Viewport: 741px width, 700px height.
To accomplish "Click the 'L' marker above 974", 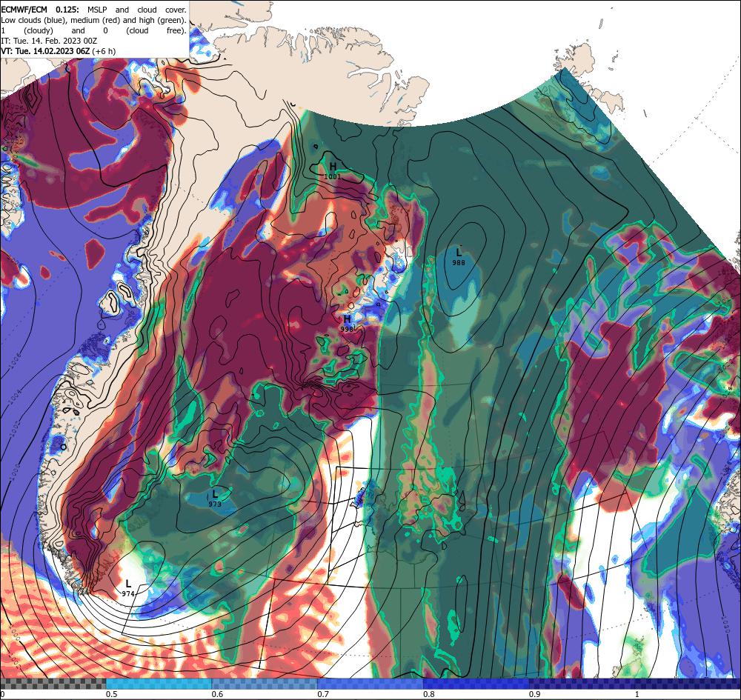I will click(128, 584).
